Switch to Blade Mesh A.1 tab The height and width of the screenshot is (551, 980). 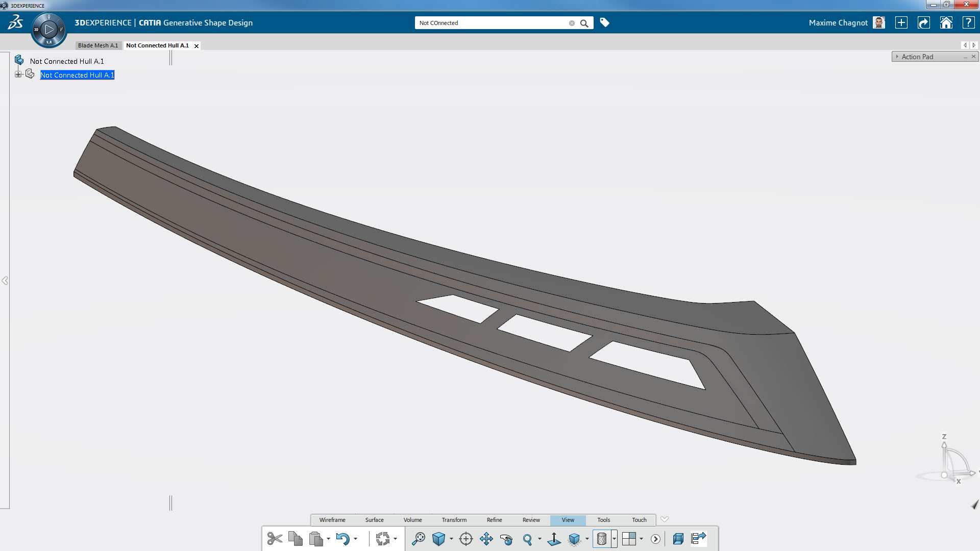tap(98, 45)
